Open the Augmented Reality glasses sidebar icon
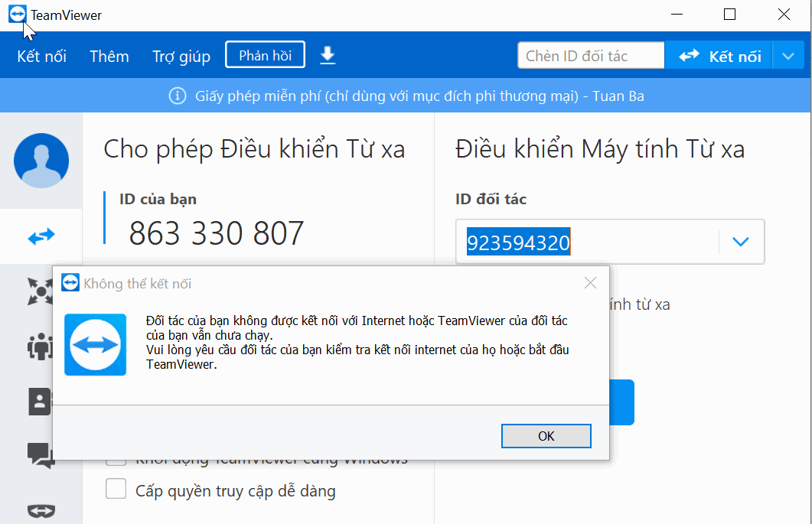Image resolution: width=812 pixels, height=524 pixels. [41, 512]
